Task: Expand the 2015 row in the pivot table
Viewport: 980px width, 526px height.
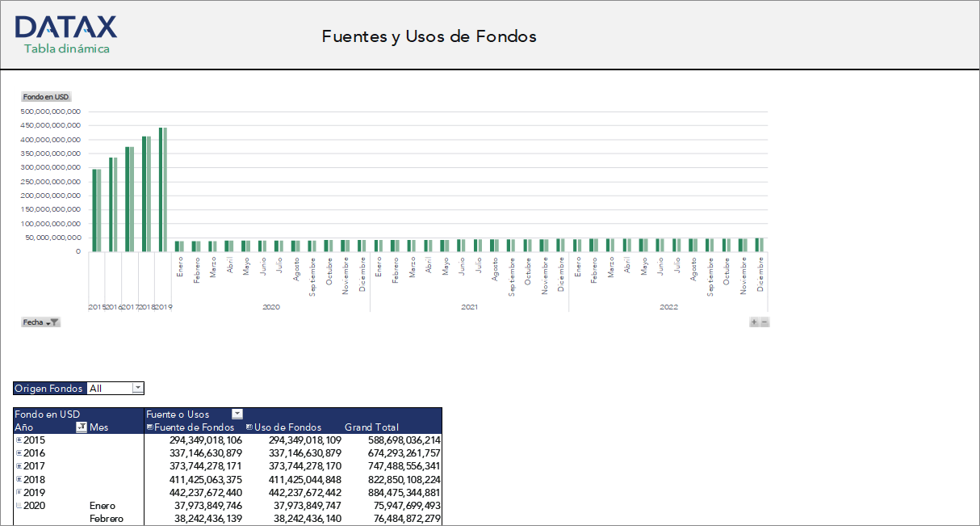Action: tap(18, 440)
